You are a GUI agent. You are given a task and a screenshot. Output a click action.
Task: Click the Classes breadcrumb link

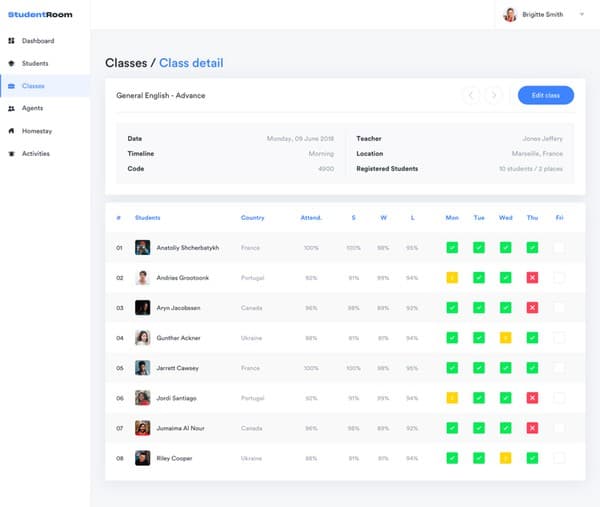(126, 63)
